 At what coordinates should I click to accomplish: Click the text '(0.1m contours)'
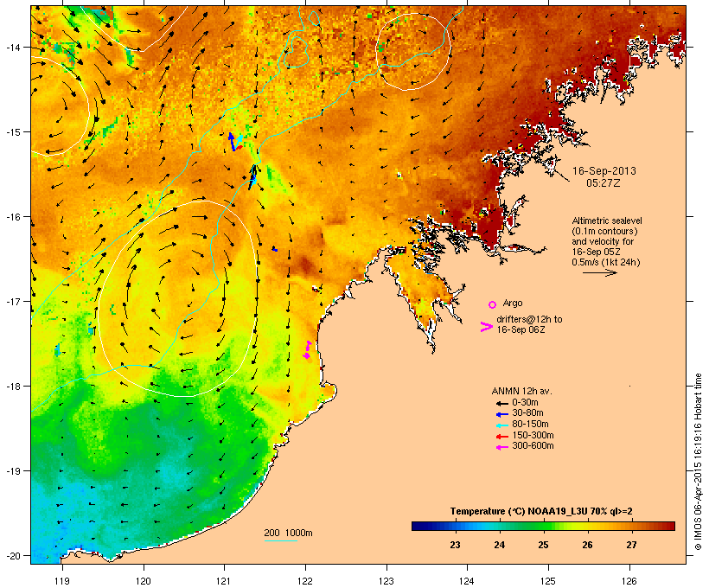[x=604, y=231]
